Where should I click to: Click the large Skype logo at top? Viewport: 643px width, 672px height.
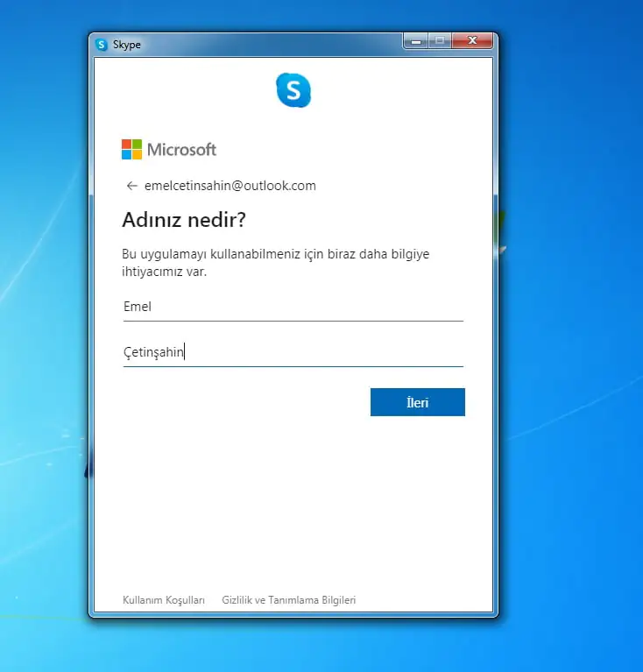pyautogui.click(x=293, y=90)
